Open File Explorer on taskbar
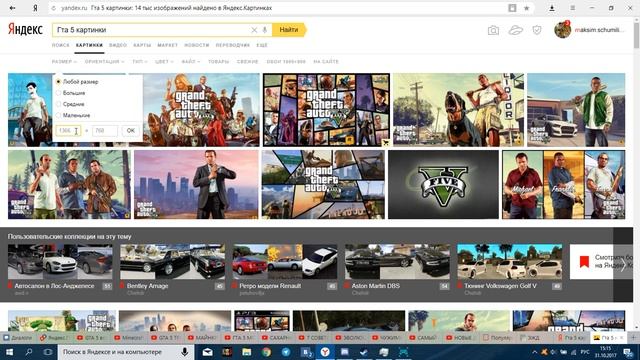The image size is (640, 360). coord(247,352)
